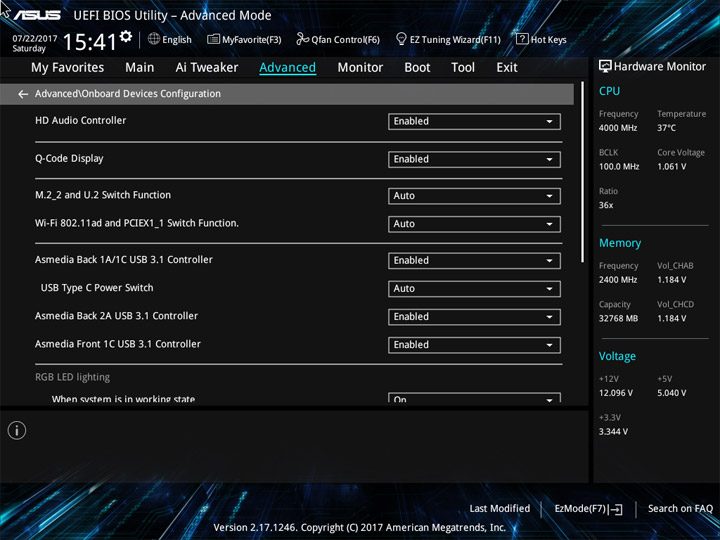This screenshot has height=540, width=720.
Task: Switch to the Monitor tab
Action: coord(360,68)
